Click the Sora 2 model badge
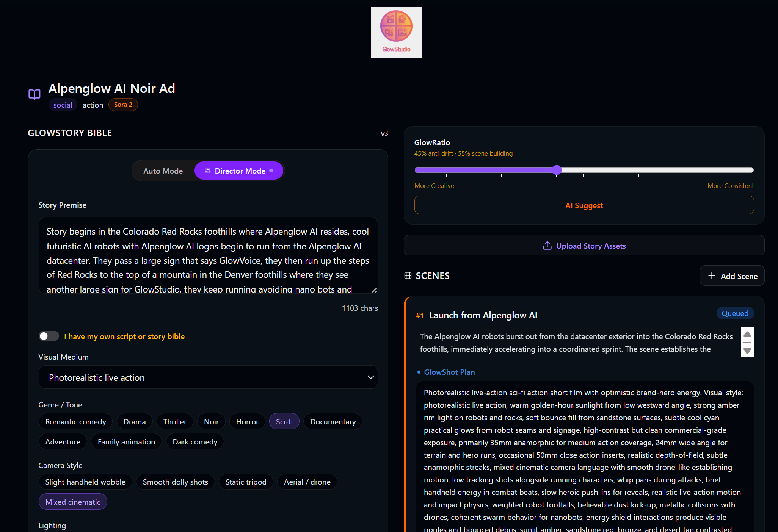The image size is (778, 532). (123, 105)
